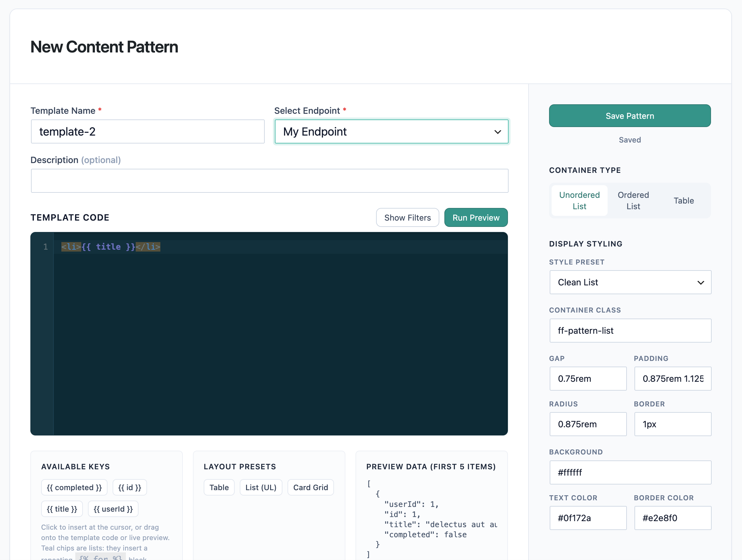Apply the Card Grid layout preset
The height and width of the screenshot is (560, 742).
tap(310, 487)
